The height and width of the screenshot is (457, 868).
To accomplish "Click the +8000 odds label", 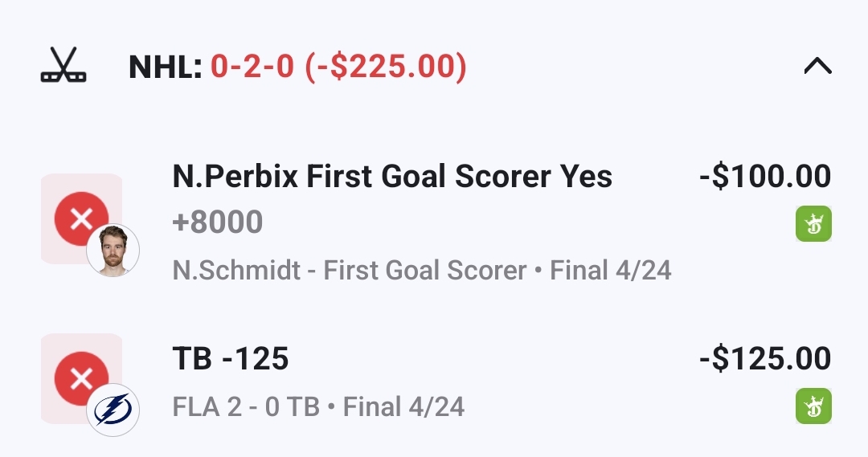I will coord(218,222).
